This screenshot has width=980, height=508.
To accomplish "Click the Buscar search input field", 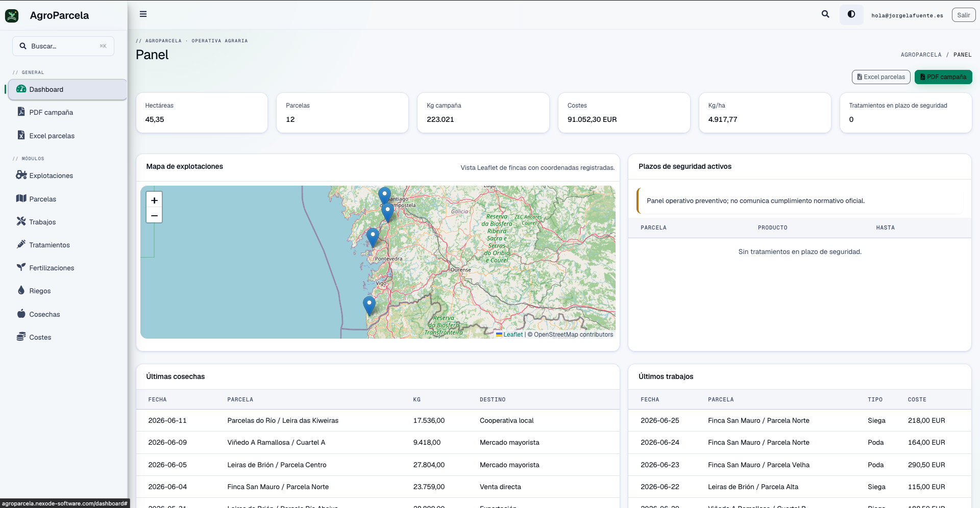I will [63, 46].
